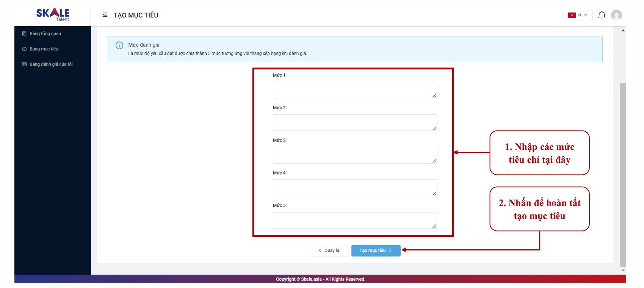Click the SKALE Talent logo
Screen dimensions: 644x288
pyautogui.click(x=53, y=14)
